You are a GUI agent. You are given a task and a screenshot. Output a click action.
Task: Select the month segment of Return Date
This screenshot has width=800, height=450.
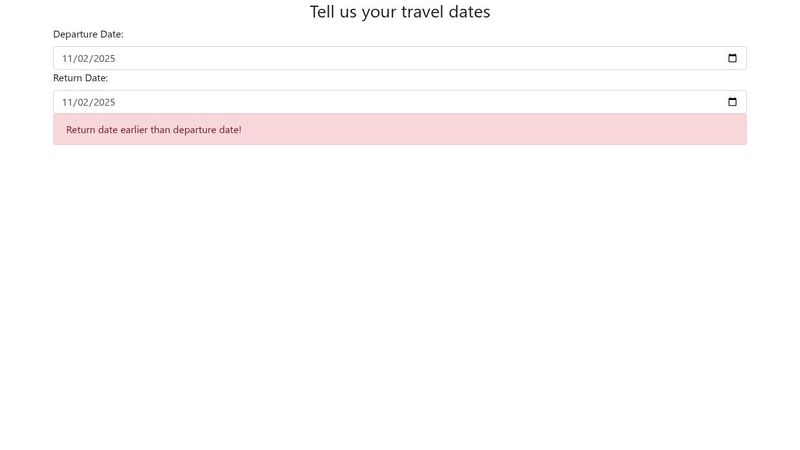[68, 102]
